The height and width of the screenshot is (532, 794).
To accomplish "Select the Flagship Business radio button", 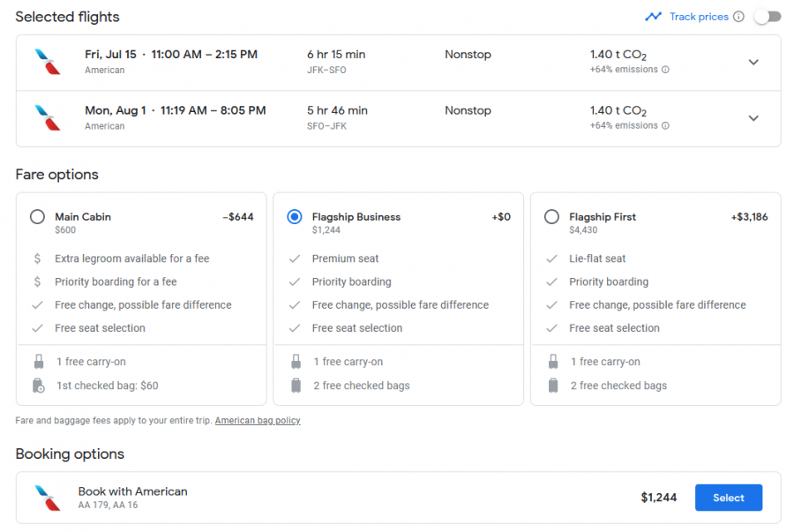I will click(295, 217).
